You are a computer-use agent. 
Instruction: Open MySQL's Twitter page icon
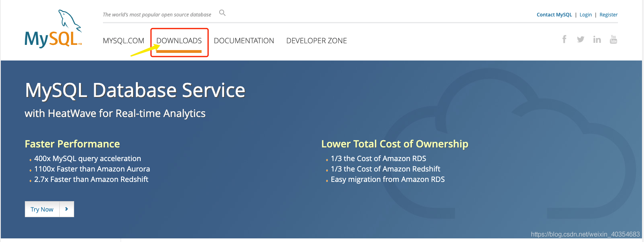click(581, 39)
